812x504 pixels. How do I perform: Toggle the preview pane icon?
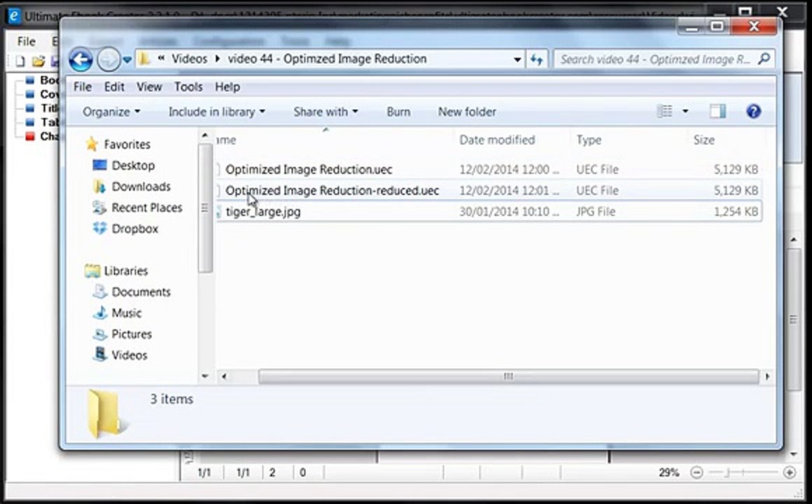click(717, 111)
